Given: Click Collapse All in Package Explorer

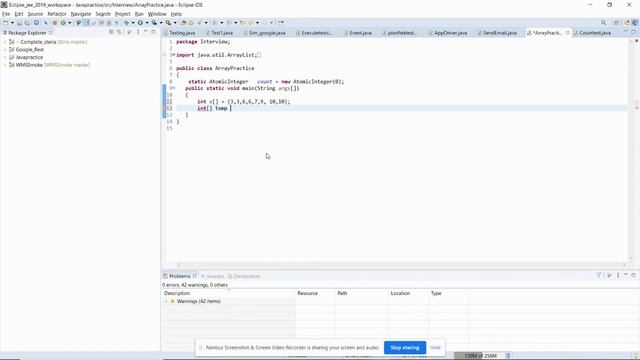Looking at the screenshot, I should pos(111,32).
